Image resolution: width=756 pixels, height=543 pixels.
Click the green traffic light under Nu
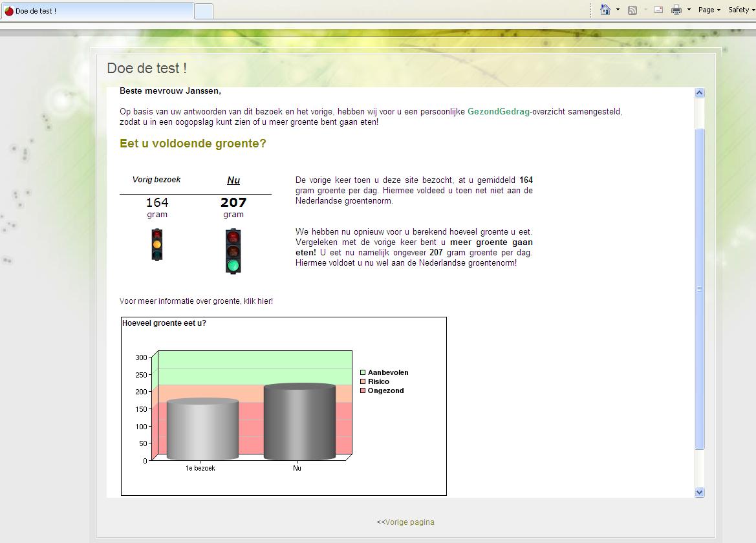click(233, 251)
